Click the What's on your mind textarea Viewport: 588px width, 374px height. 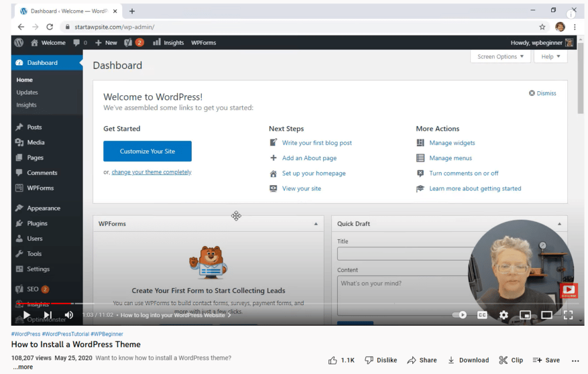[x=403, y=295]
